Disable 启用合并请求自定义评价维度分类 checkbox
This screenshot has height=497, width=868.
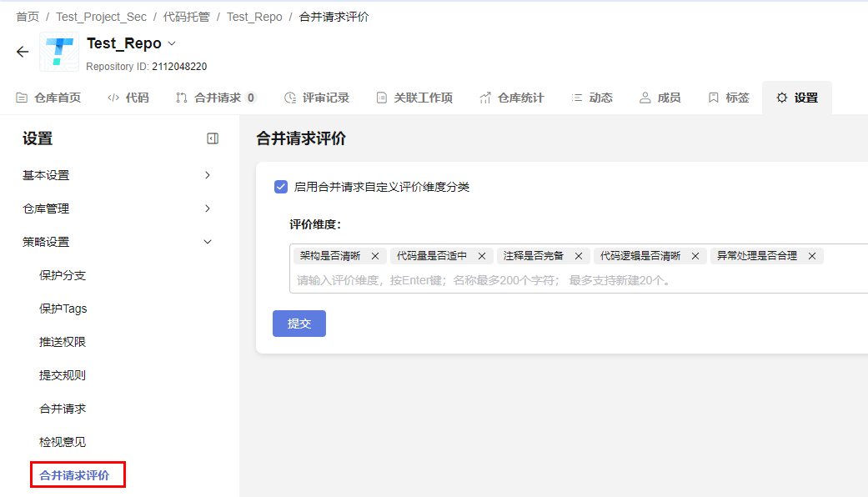coord(281,187)
